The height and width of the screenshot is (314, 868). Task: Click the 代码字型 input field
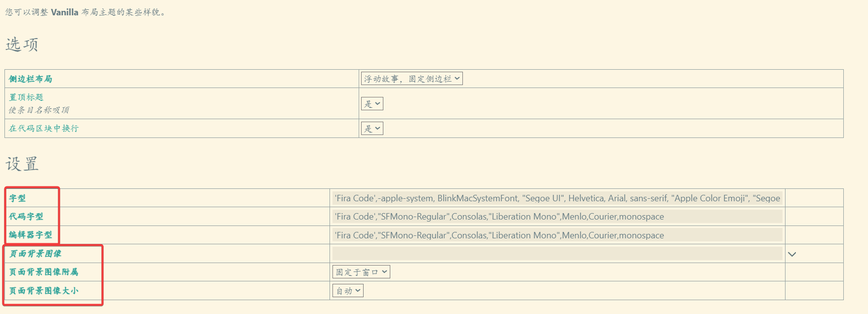click(557, 217)
